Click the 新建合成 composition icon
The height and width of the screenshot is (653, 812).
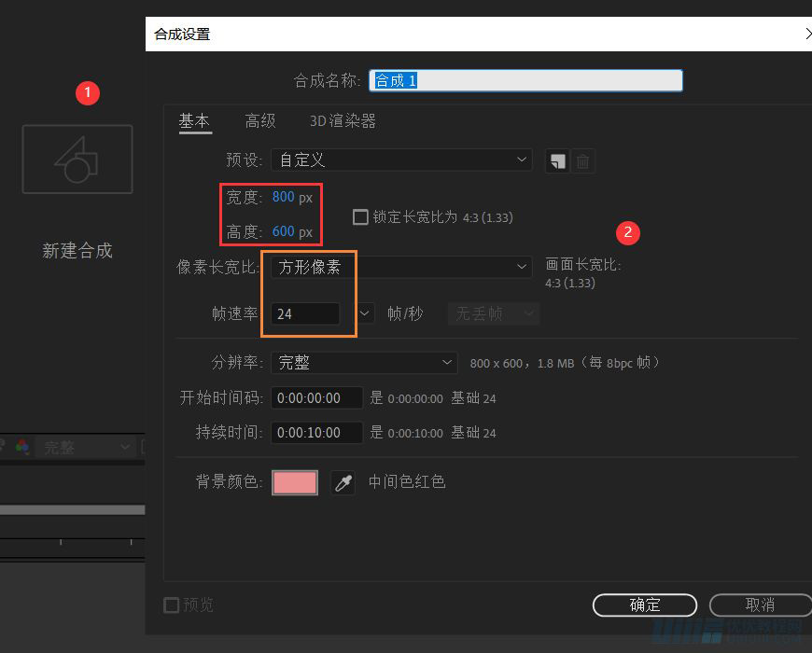[77, 159]
